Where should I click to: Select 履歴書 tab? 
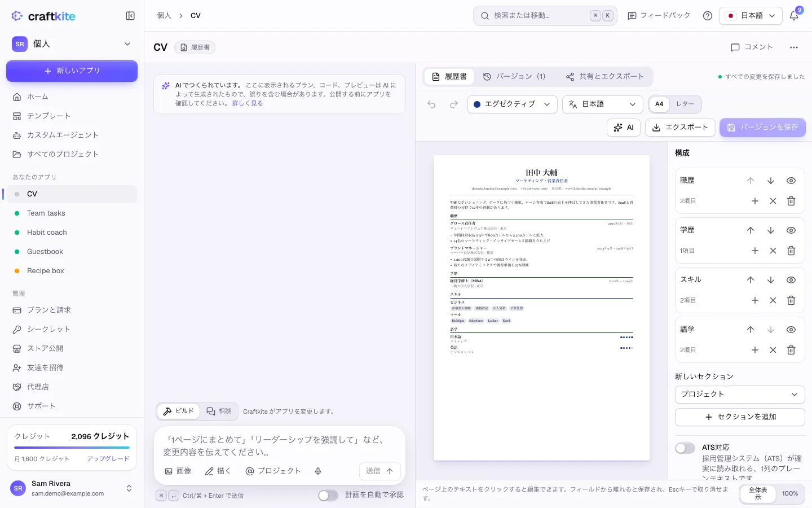[x=449, y=76]
